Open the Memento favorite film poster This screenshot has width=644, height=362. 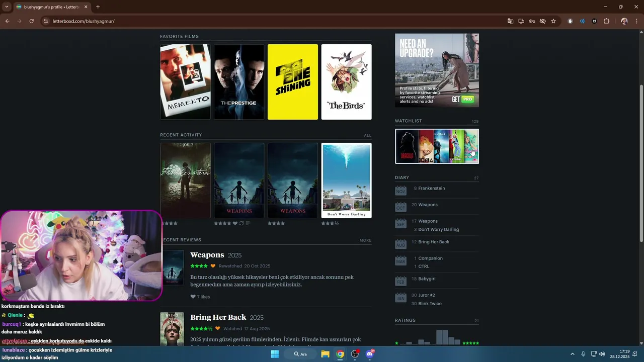185,82
